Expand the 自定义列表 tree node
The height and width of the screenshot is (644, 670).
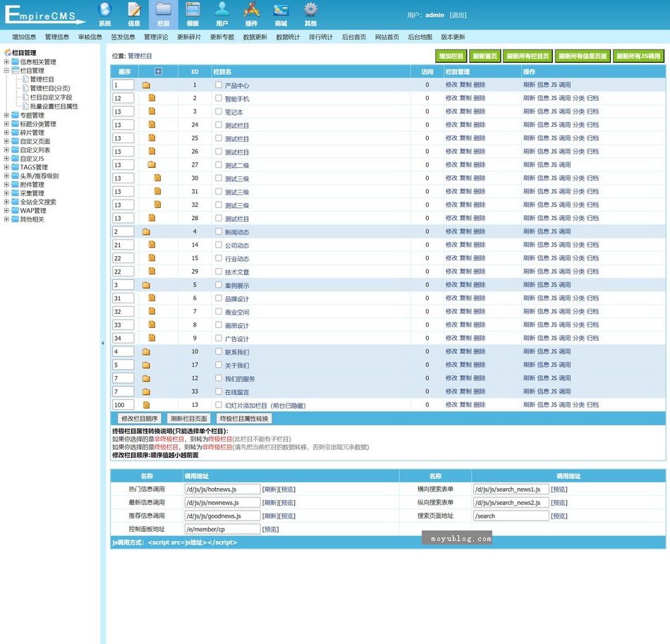coord(6,150)
